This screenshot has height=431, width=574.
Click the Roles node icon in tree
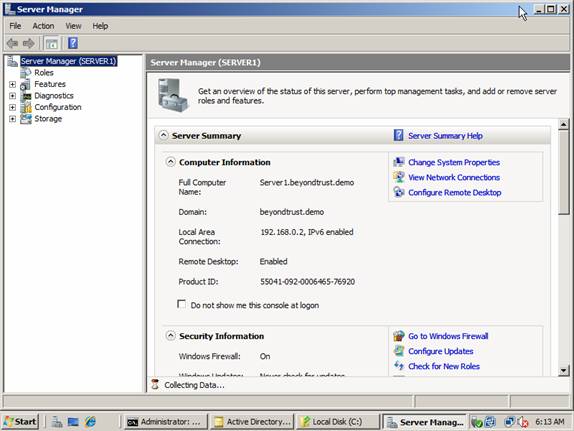(x=26, y=73)
